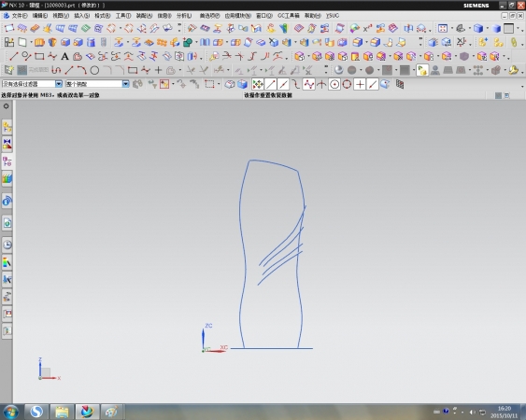Click the resource bar settings gear
Image resolution: width=526 pixels, height=420 pixels.
[x=6, y=106]
